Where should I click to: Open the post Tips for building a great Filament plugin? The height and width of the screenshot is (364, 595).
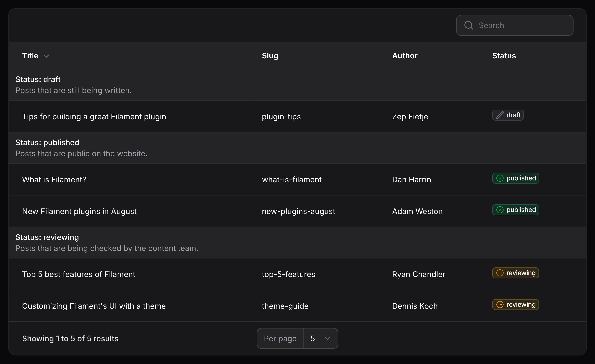point(94,116)
